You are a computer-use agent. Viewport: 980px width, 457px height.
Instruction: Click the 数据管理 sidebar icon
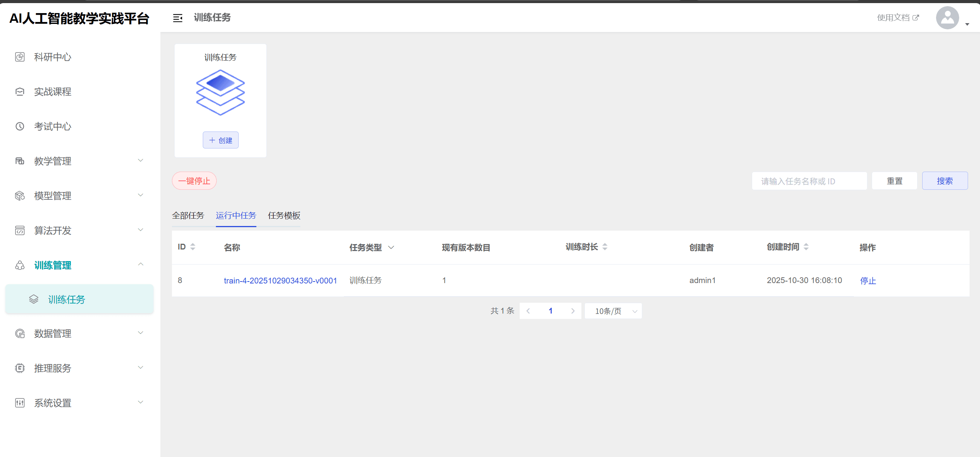20,334
